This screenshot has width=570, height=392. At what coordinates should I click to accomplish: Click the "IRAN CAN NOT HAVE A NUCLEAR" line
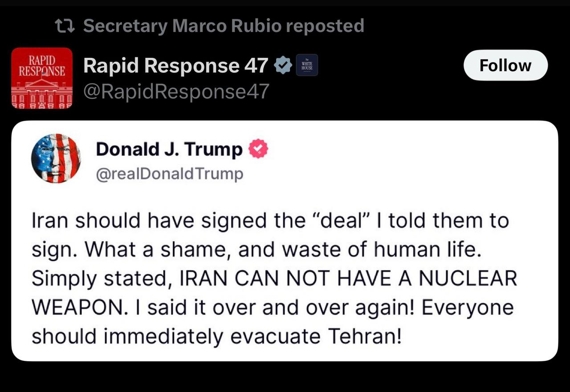pyautogui.click(x=274, y=279)
